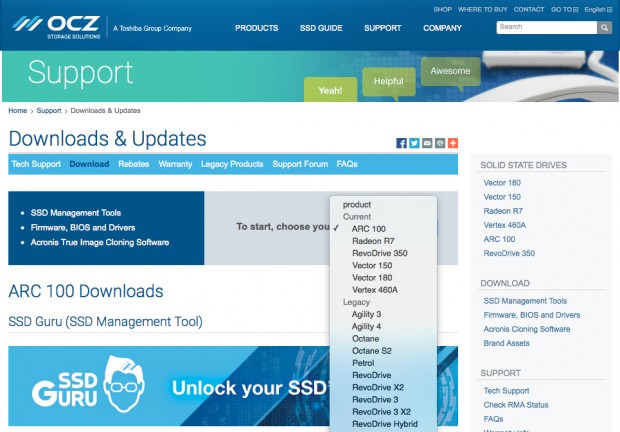The image size is (620, 432).
Task: Open Check RMA Status link
Action: pyautogui.click(x=516, y=405)
